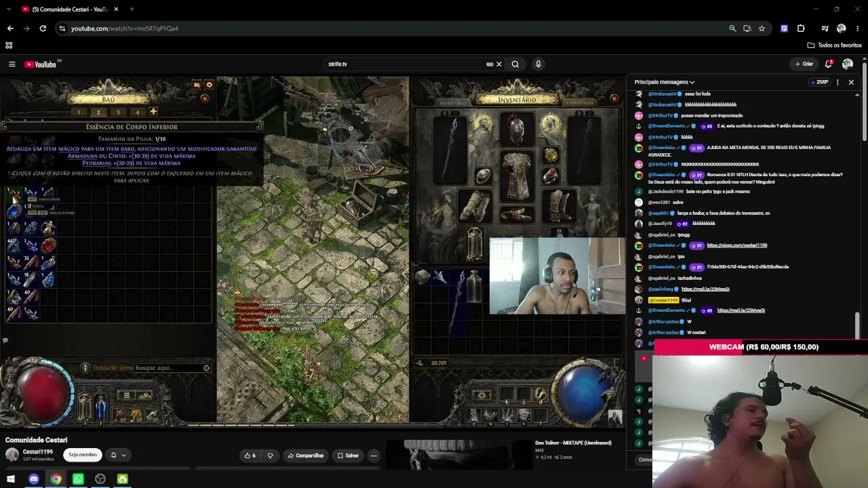
Task: Open the YouTube guide hamburger menu
Action: point(12,64)
